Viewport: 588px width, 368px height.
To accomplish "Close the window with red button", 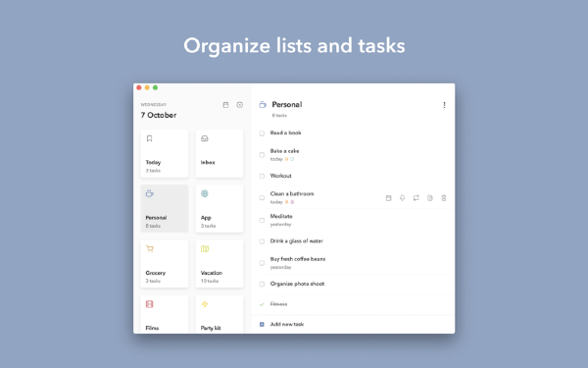I will tap(139, 87).
